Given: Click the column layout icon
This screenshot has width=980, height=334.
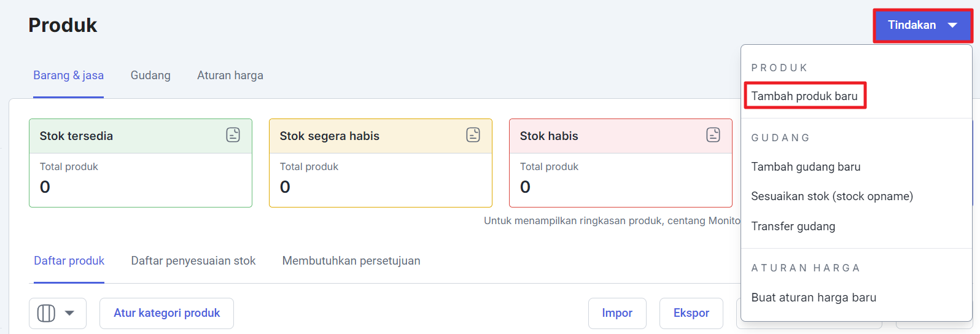Looking at the screenshot, I should click(46, 313).
